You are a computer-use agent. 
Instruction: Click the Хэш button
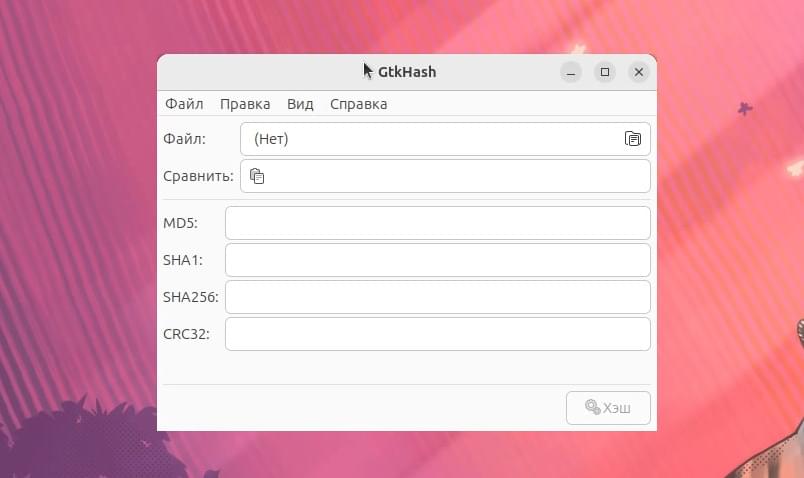click(608, 408)
